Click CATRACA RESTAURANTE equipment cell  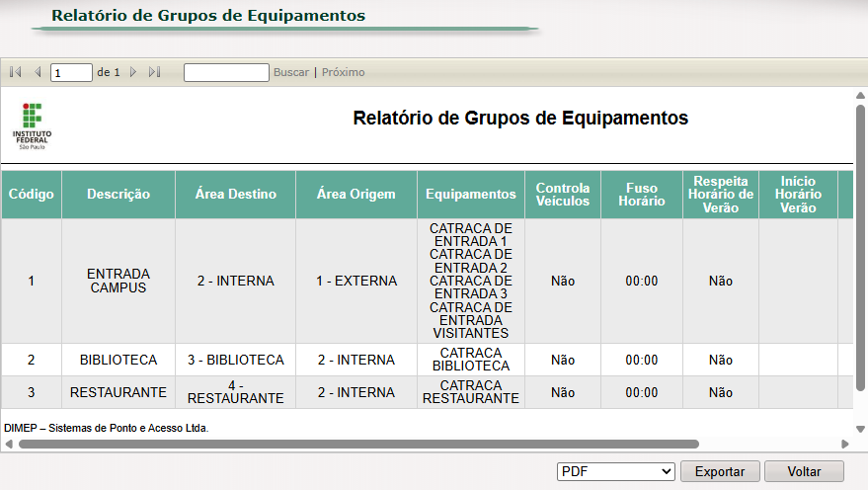[x=471, y=392]
